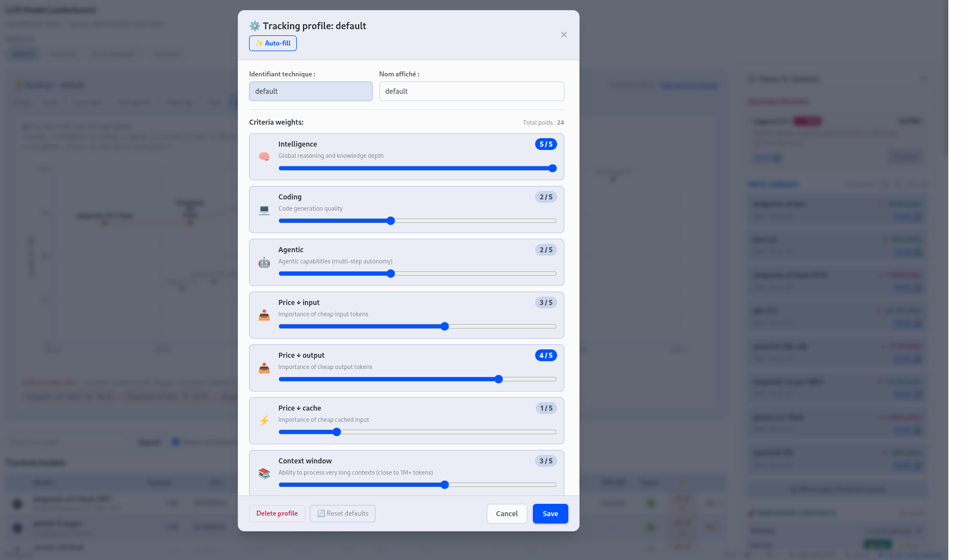Image resolution: width=968 pixels, height=560 pixels.
Task: Delete the current profile
Action: [277, 513]
